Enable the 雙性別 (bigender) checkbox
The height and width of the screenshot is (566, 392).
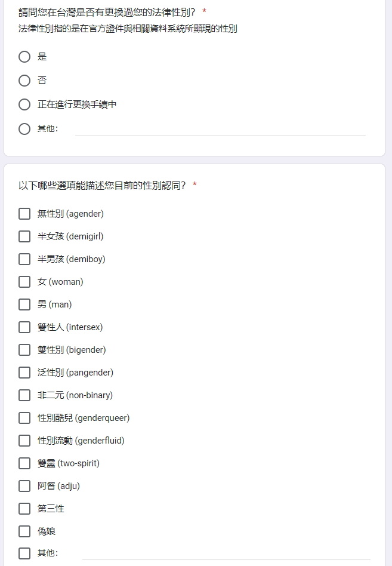(x=24, y=350)
